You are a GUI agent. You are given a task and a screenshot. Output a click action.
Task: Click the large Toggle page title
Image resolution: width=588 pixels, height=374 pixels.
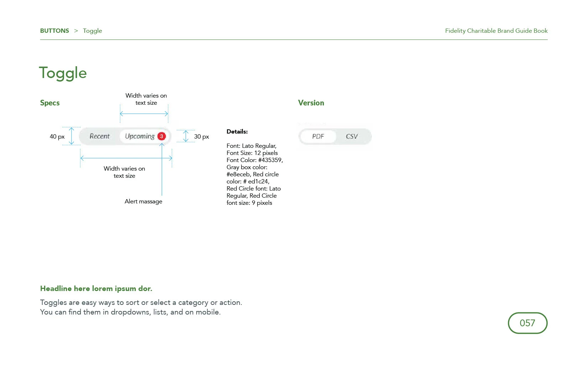(x=63, y=73)
